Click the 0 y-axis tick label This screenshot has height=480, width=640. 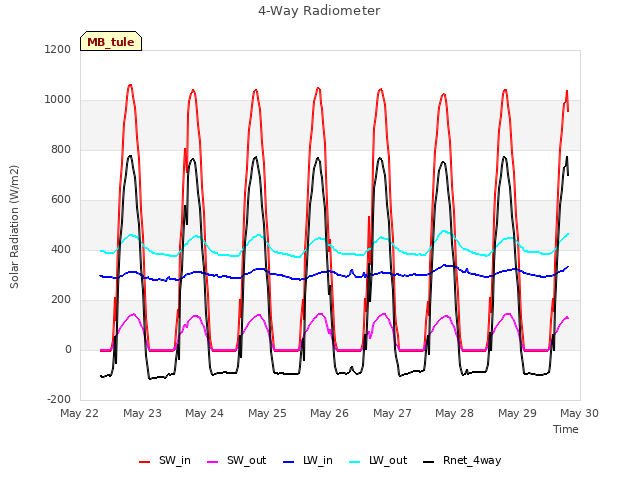[68, 349]
